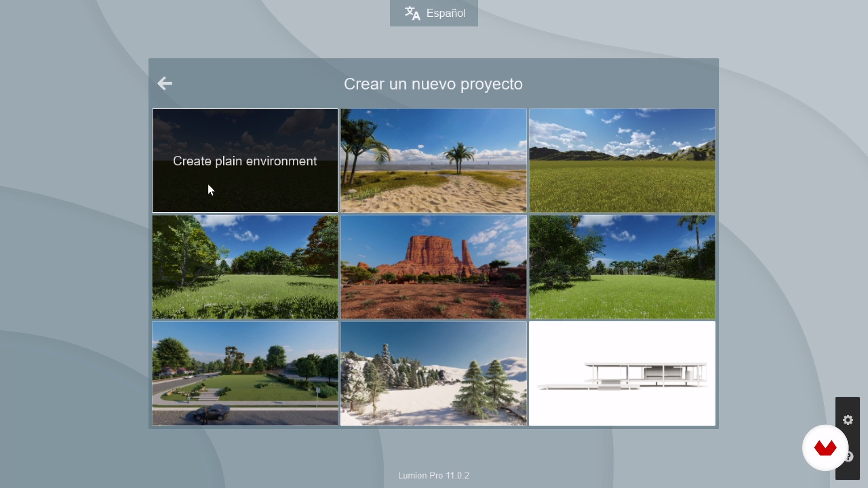Choose the forest meadow with autumn trees template
The height and width of the screenshot is (488, 868).
(x=245, y=267)
